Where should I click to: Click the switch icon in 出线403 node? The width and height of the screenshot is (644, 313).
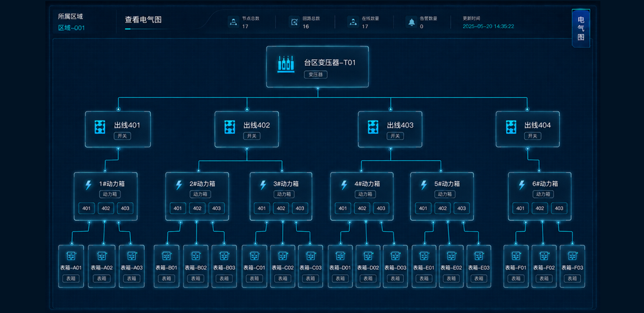(373, 127)
